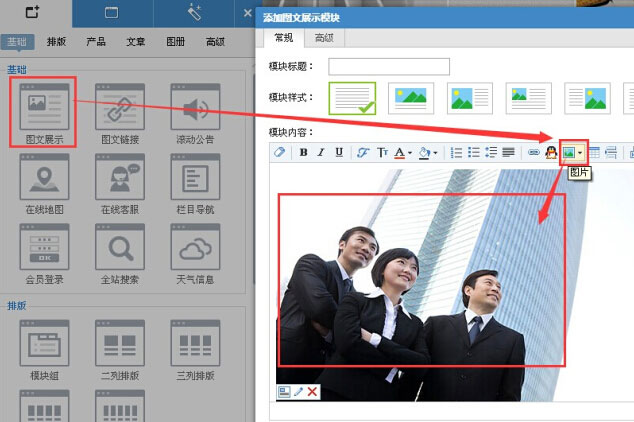Insert a hyperlink with the chain icon
Image resolution: width=634 pixels, height=422 pixels.
(x=534, y=152)
